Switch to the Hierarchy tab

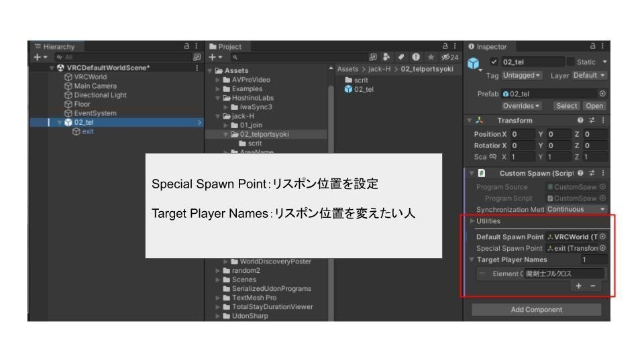55,46
